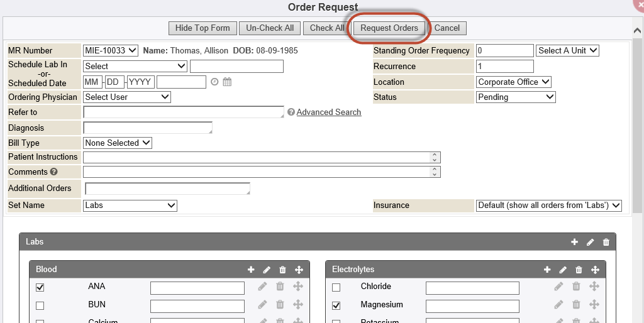Open the Ordering Physician dropdown

(127, 97)
